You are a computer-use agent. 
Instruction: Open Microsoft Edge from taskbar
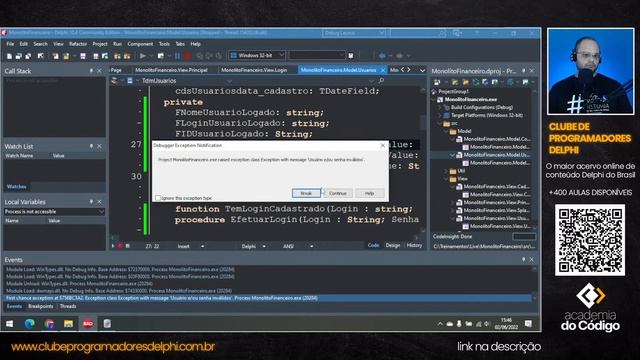[x=29, y=324]
